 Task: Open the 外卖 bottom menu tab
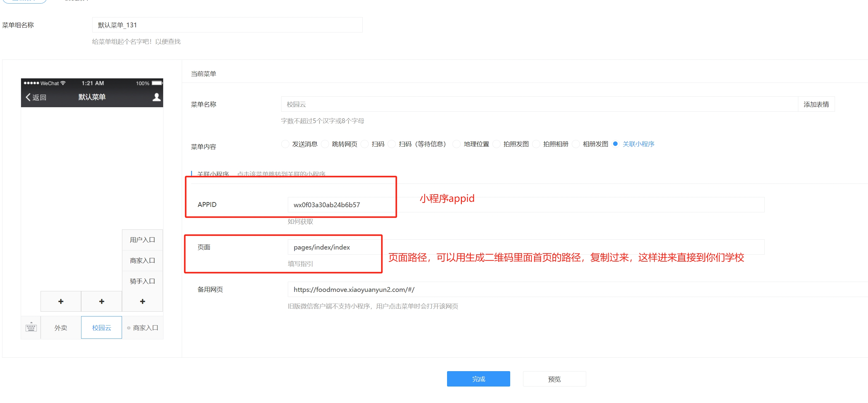pos(61,328)
